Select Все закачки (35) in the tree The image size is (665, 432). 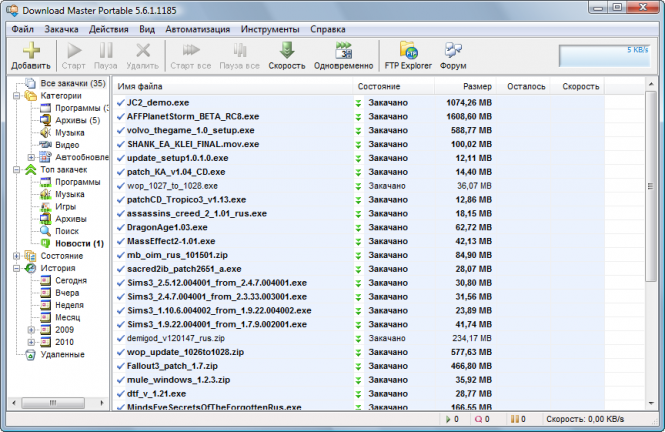73,83
